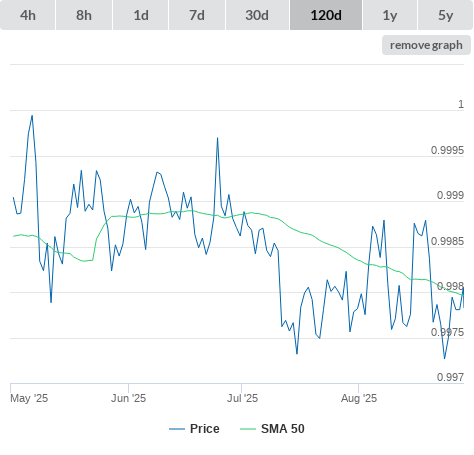Image resolution: width=474 pixels, height=455 pixels.
Task: Click the May '25 axis label
Action: pyautogui.click(x=29, y=398)
